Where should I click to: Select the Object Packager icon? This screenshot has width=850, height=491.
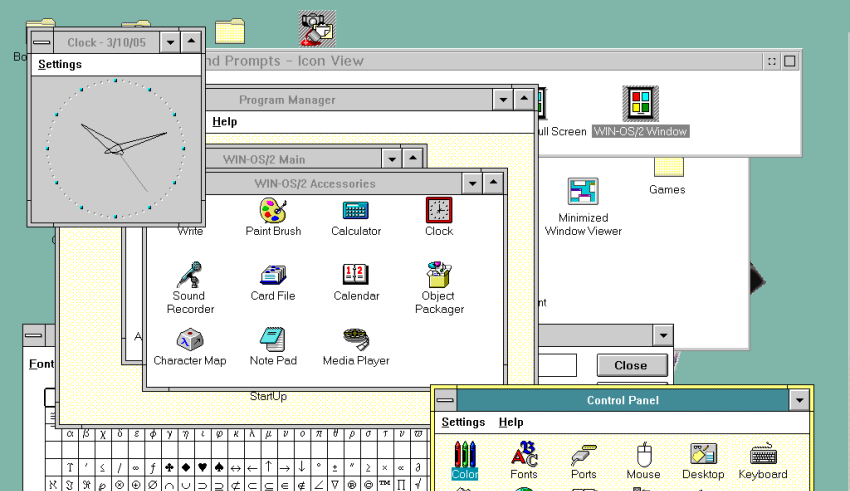click(439, 275)
